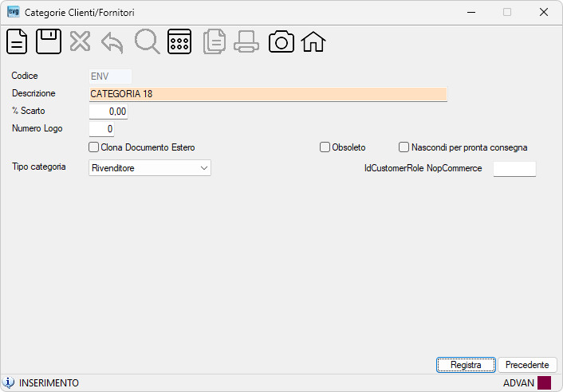Click the new document toolbar icon
This screenshot has width=563, height=392.
[x=17, y=41]
